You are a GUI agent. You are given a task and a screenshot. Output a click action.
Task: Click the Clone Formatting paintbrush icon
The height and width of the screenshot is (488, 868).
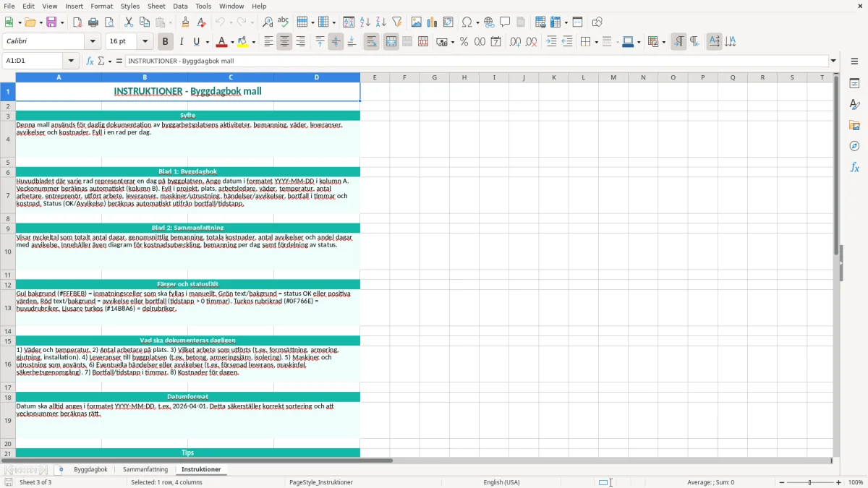185,22
